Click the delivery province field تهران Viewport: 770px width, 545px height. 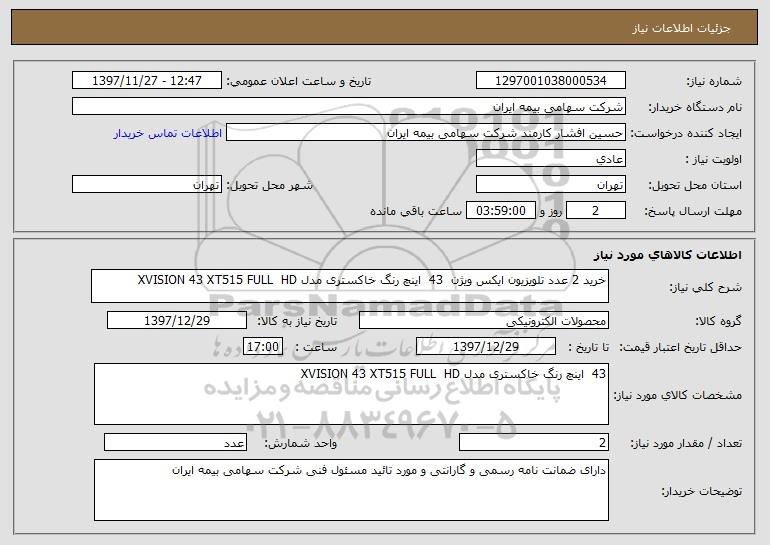pyautogui.click(x=550, y=185)
